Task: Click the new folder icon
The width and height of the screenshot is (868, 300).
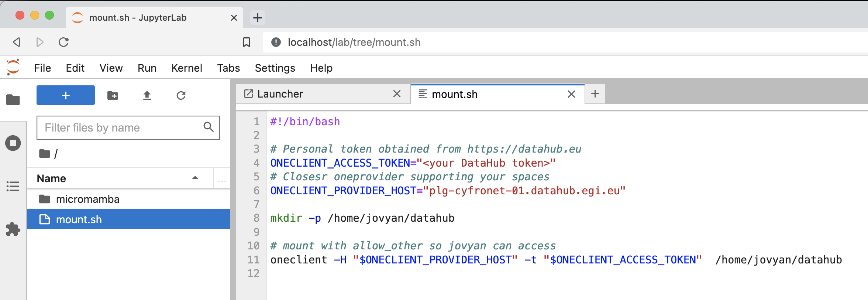Action: 113,96
